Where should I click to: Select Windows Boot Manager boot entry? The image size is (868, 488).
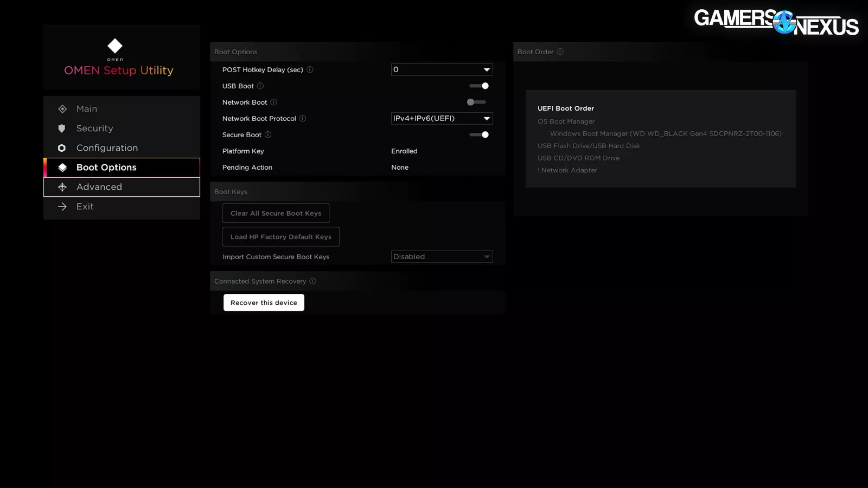pyautogui.click(x=666, y=134)
